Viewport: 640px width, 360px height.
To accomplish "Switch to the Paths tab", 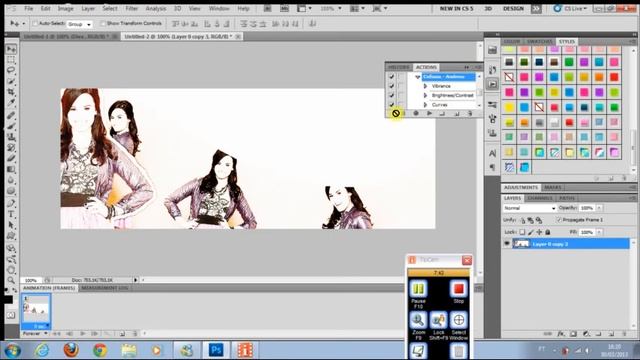I will 567,198.
